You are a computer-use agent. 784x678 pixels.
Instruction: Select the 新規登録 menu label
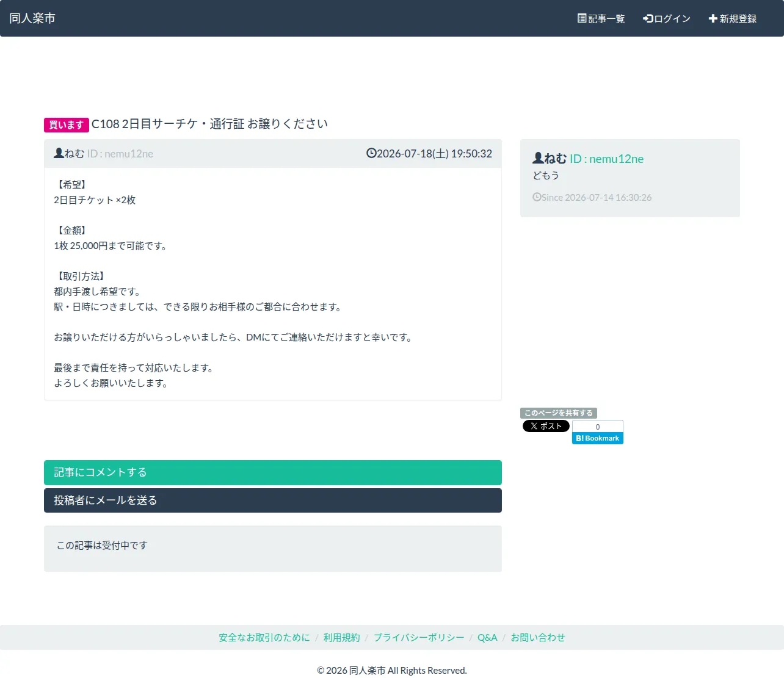[x=738, y=19]
